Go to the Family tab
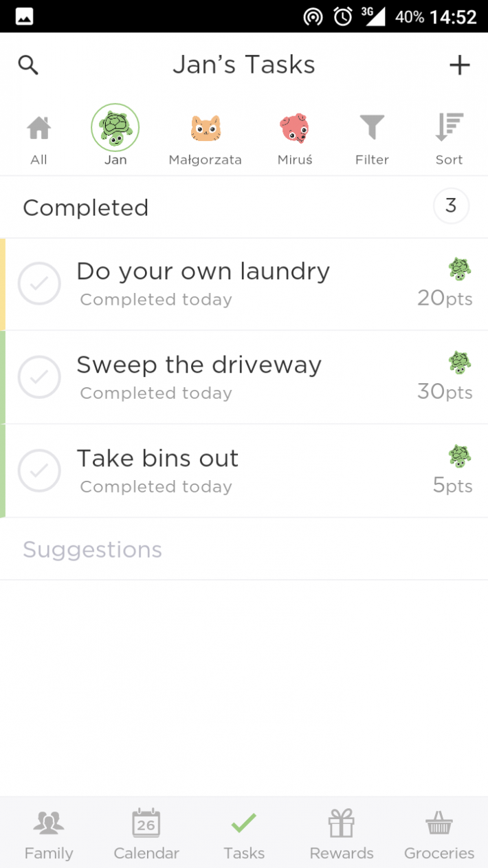The width and height of the screenshot is (488, 868). tap(49, 834)
